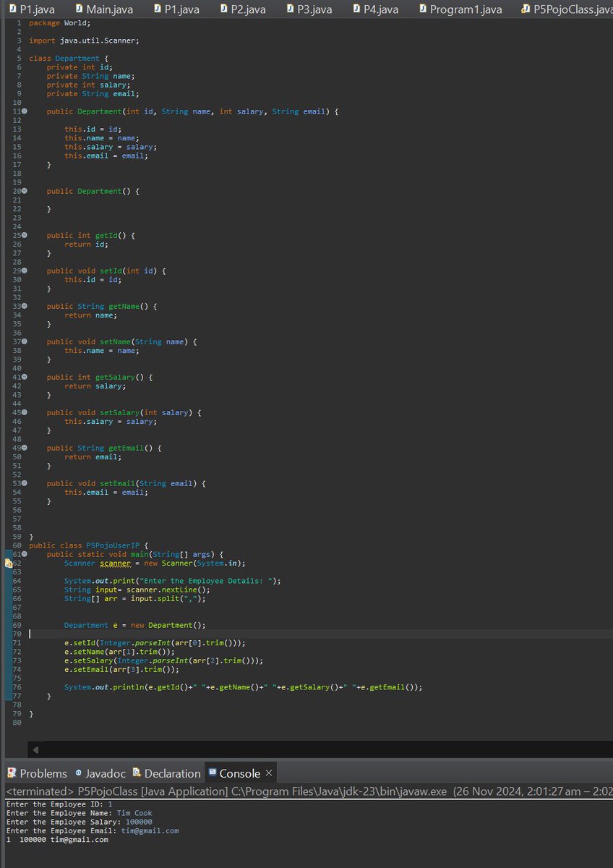This screenshot has height=868, width=613.
Task: Show the Javadoc view tab
Action: [x=100, y=773]
